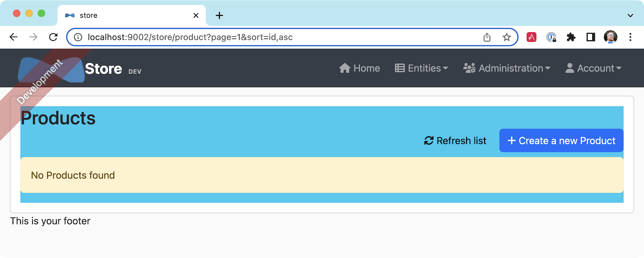Bookmark this page with the star icon
The height and width of the screenshot is (258, 644).
click(507, 37)
